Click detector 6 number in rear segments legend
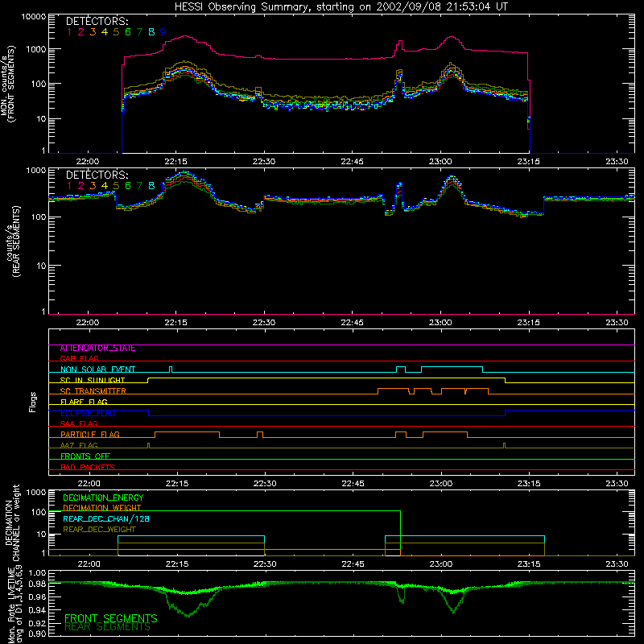644x644 pixels. [128, 186]
